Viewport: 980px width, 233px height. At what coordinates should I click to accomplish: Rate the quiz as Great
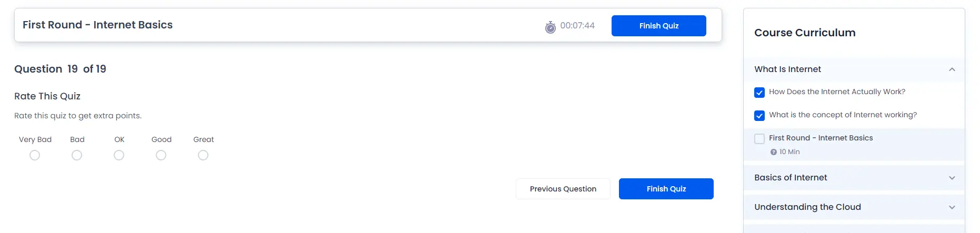coord(203,155)
